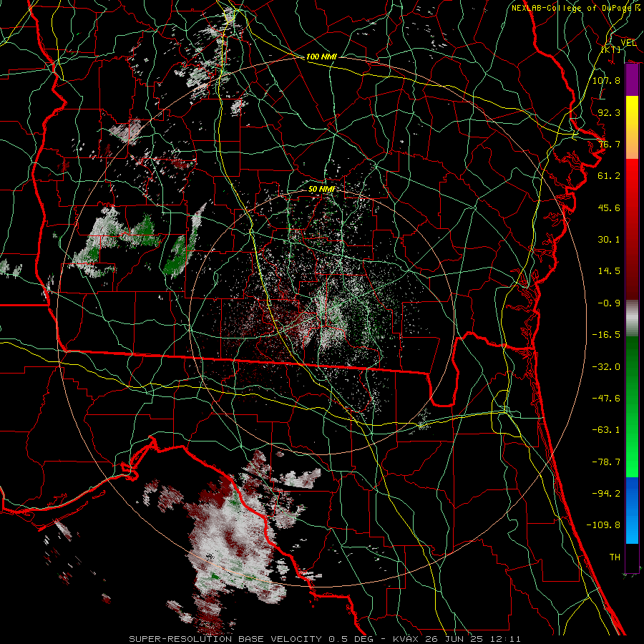This screenshot has width=644, height=644.
Task: Pick the yellow-orange segment of the color bar
Action: (x=632, y=127)
